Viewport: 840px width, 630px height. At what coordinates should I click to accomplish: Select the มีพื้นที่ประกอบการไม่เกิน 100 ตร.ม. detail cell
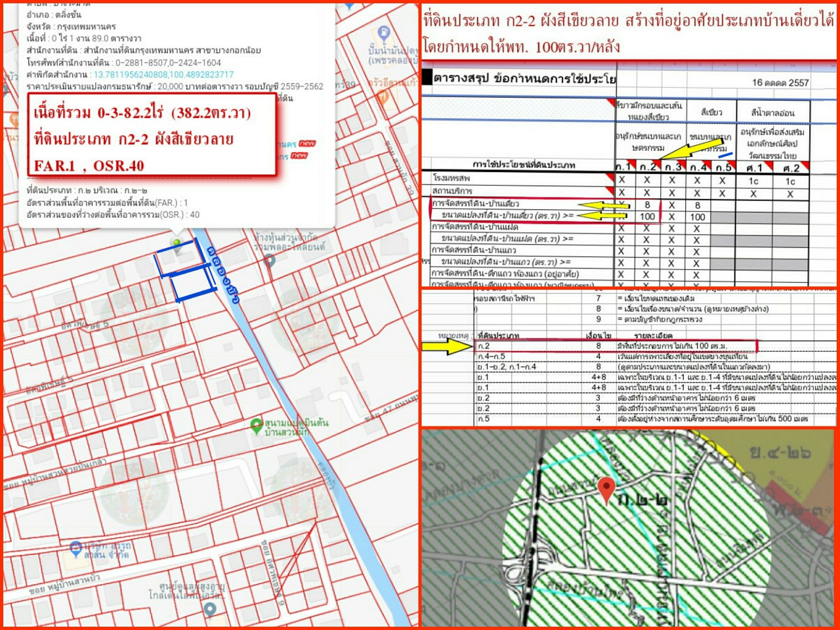click(671, 345)
